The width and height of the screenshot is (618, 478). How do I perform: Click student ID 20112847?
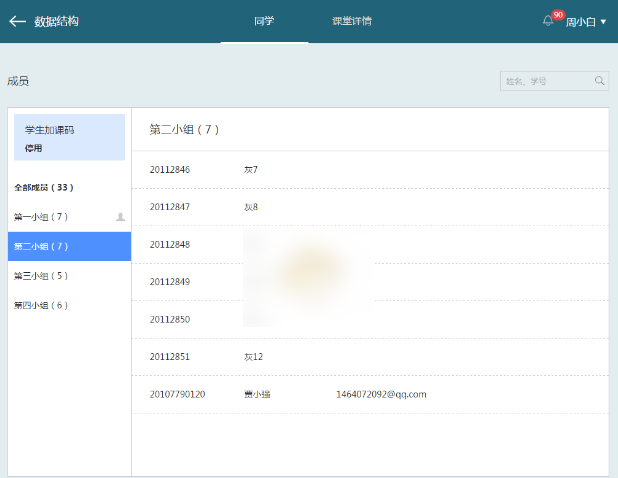click(170, 207)
